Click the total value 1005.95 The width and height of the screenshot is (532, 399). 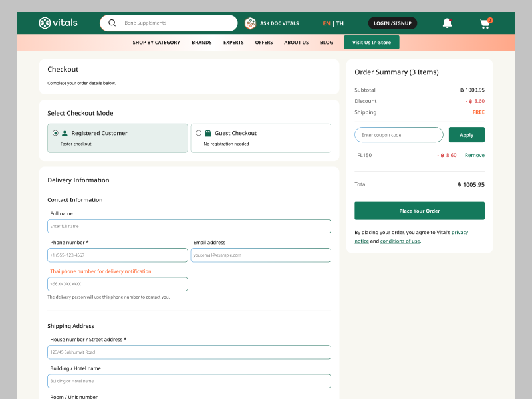[x=471, y=185]
